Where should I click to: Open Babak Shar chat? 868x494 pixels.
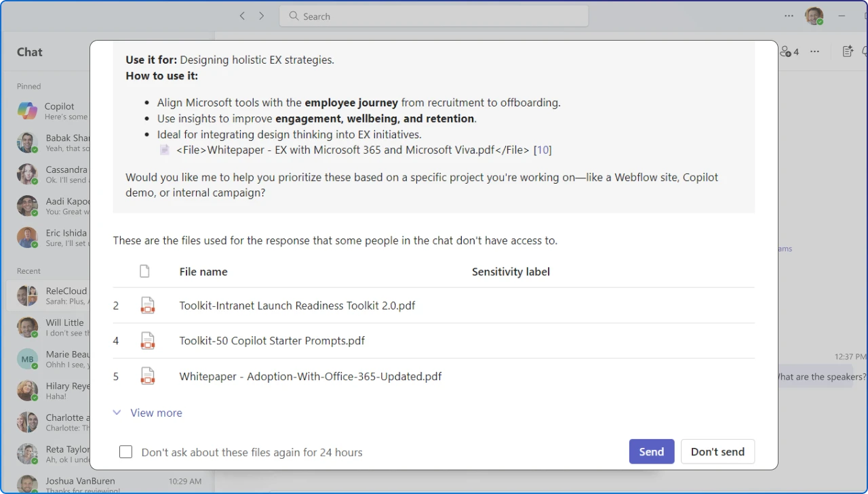pos(53,142)
